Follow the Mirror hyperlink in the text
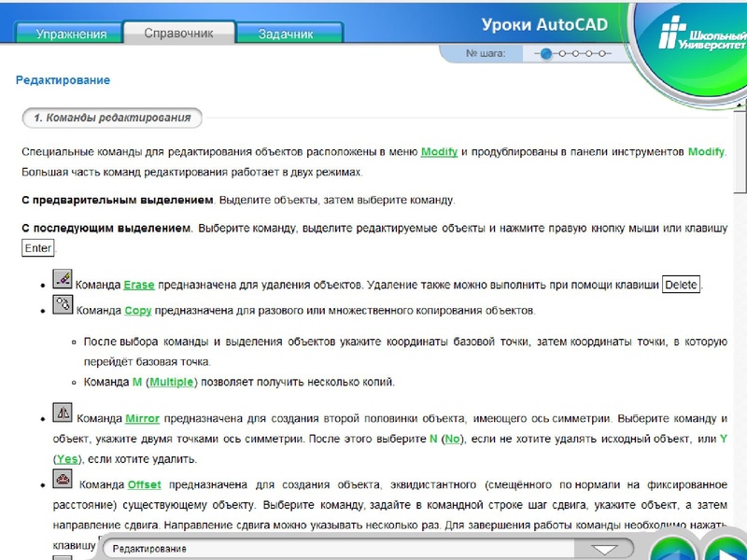 point(141,418)
